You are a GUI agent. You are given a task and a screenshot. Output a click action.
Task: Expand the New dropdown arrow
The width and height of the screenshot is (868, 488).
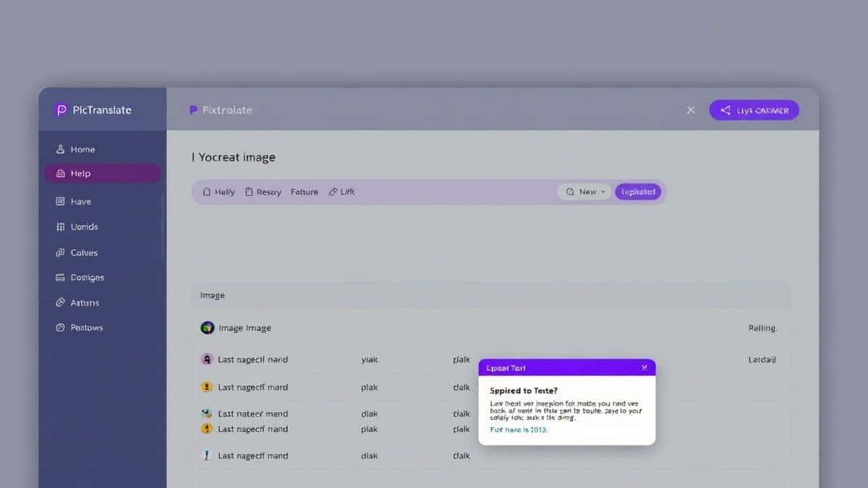pos(603,192)
